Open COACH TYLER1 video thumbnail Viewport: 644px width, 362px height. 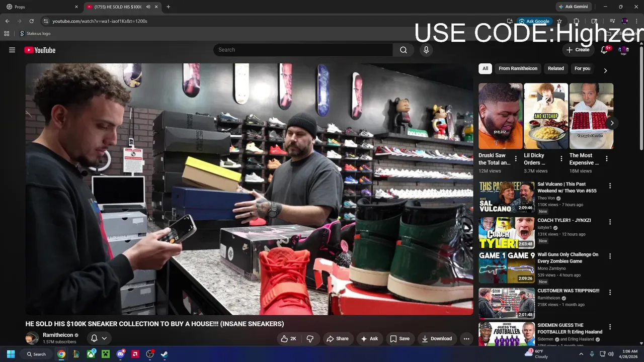[x=507, y=233]
